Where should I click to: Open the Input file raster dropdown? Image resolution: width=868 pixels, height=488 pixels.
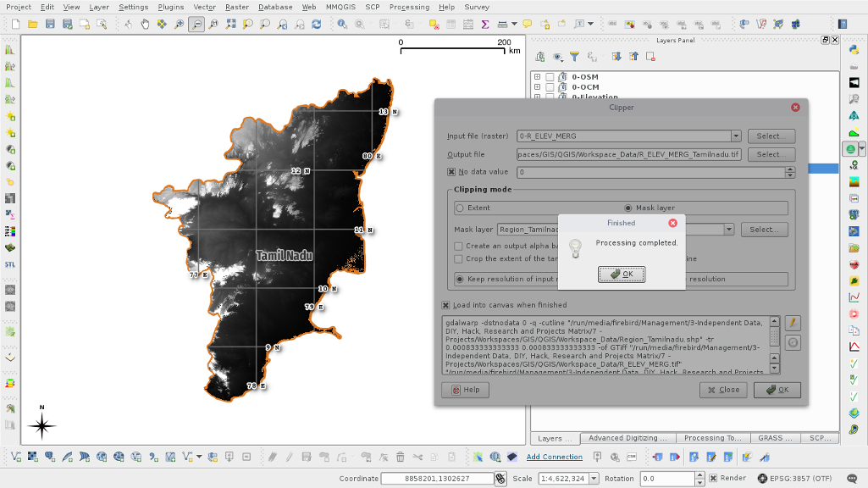coord(736,136)
